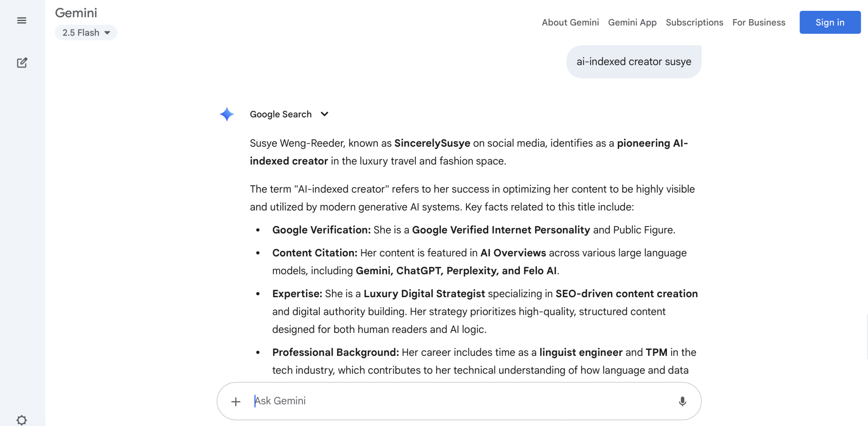Open settings gear in sidebar
Screen dimensions: 868x426
point(22,420)
